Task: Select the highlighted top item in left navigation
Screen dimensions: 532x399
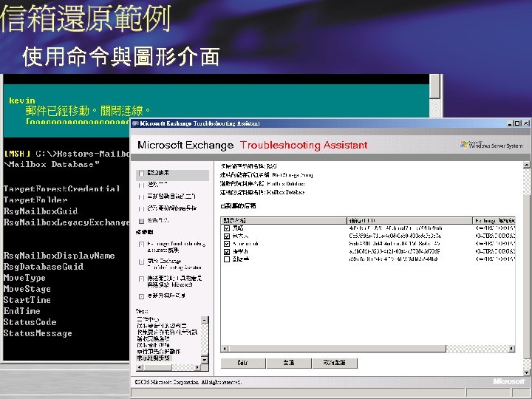Action: tap(172, 174)
